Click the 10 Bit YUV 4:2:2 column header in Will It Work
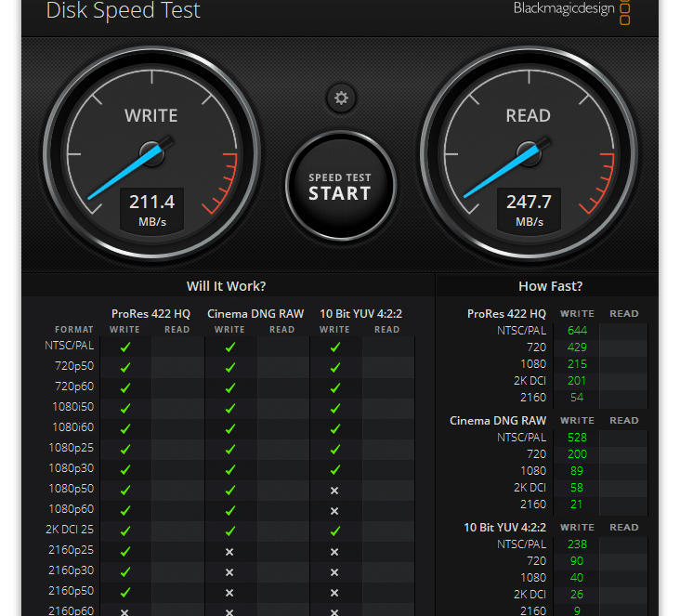Screen dimensions: 680x616 [x=360, y=314]
